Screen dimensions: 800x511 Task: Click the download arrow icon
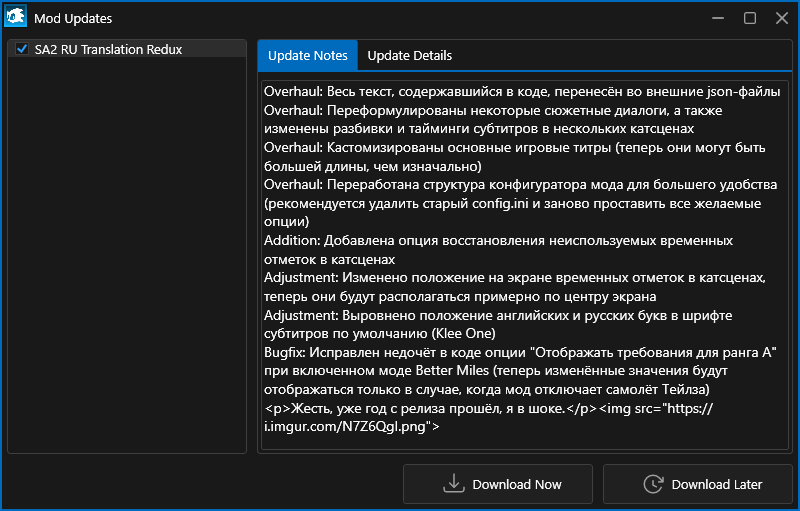pos(454,484)
